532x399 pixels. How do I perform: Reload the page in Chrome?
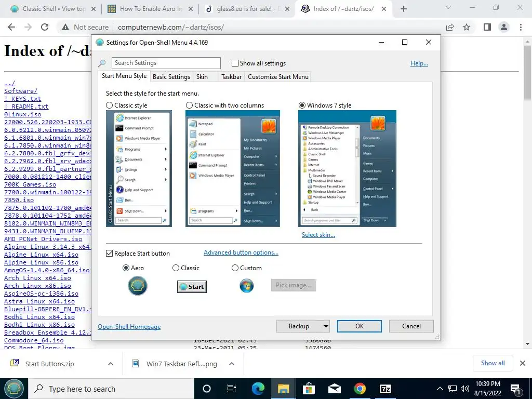click(x=45, y=27)
